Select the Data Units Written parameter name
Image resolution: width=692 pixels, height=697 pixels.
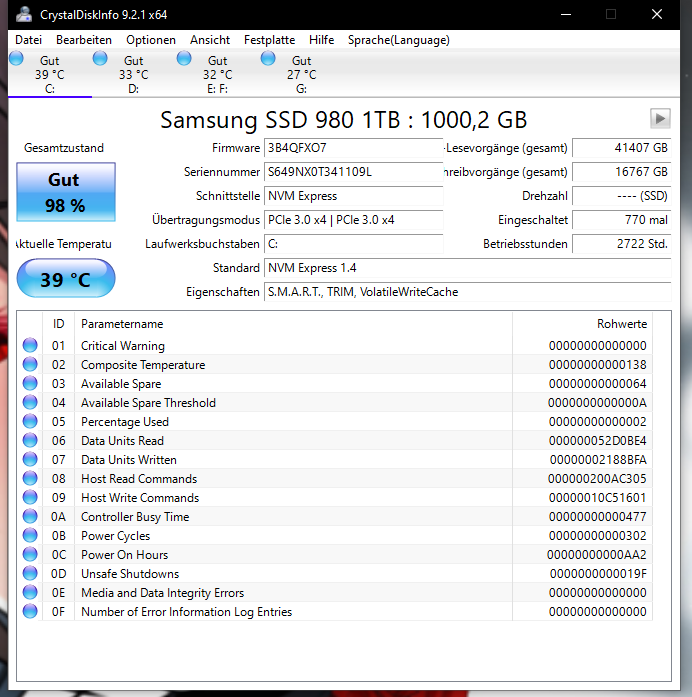tap(129, 460)
